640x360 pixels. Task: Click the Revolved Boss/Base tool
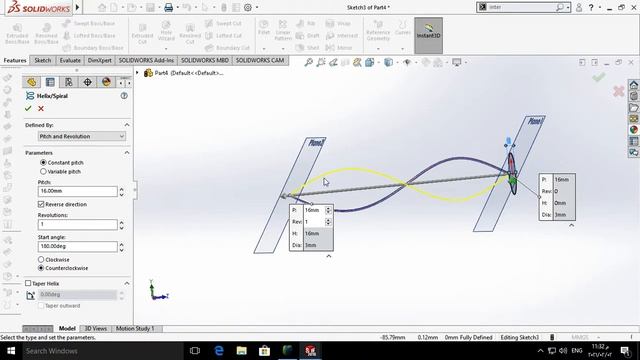click(x=46, y=33)
